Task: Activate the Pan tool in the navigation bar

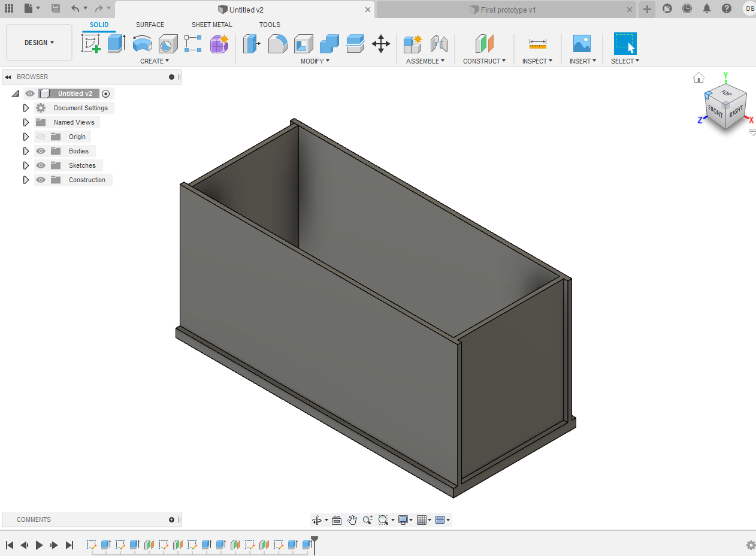Action: coord(352,520)
